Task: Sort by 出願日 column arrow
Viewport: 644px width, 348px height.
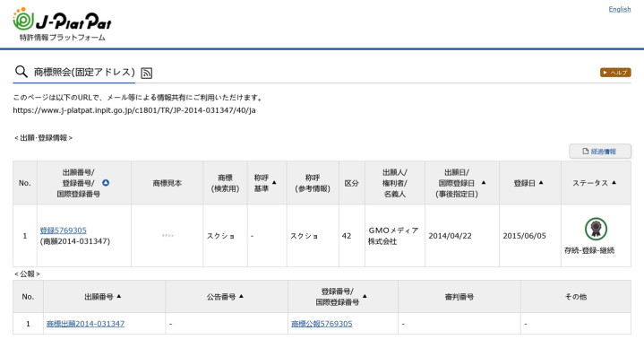Action: (484, 183)
